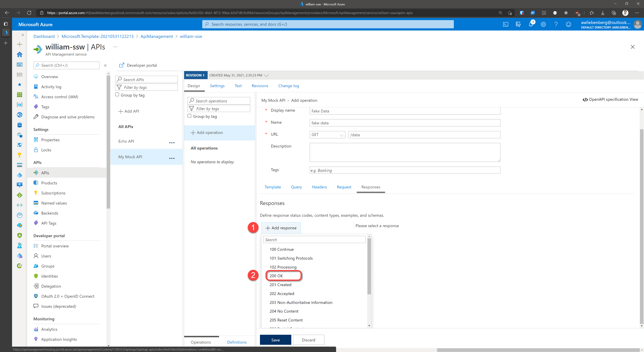This screenshot has width=644, height=352.
Task: Open Azure Cloud Shell icon
Action: tap(505, 24)
